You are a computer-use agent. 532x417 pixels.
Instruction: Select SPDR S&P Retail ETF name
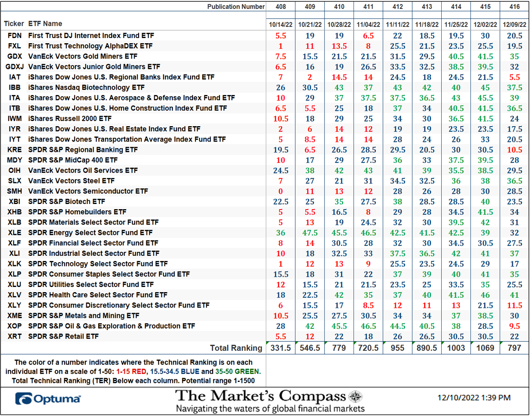63,336
